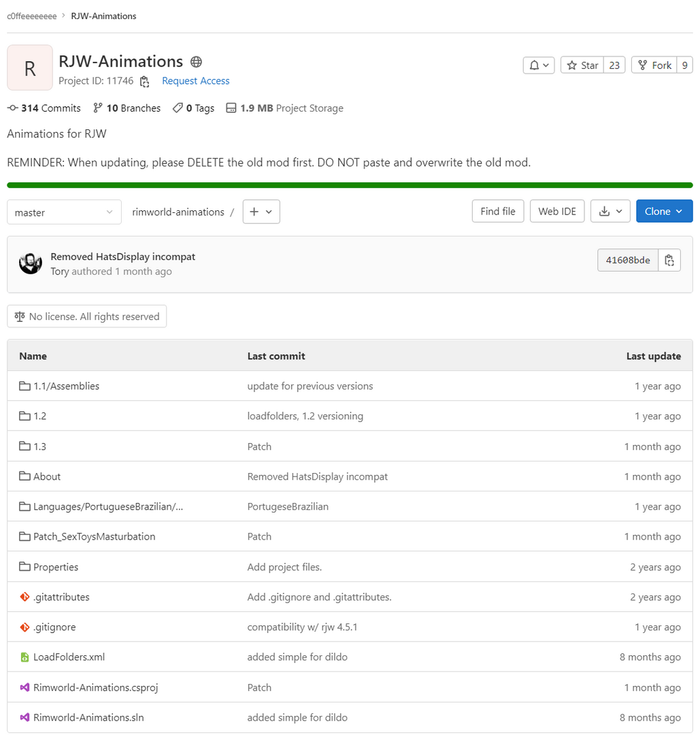Click the No license badge
The height and width of the screenshot is (735, 700).
pos(86,317)
